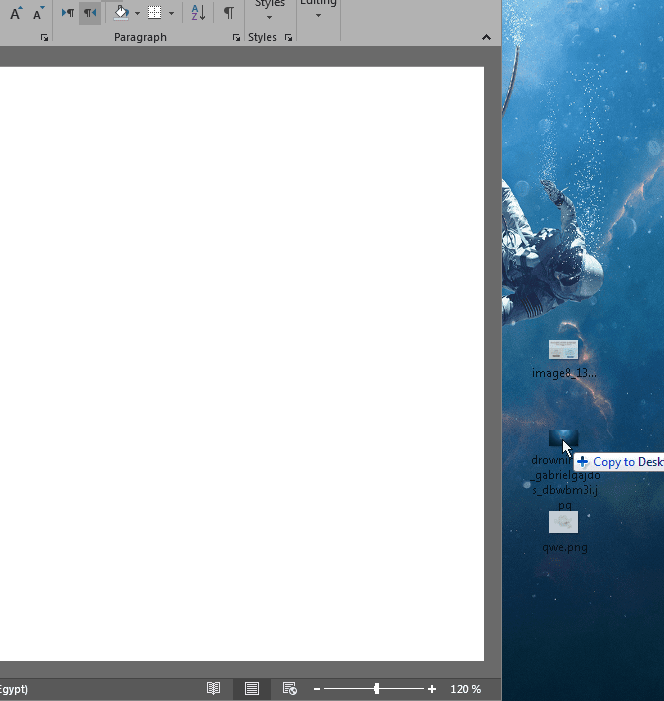Switch to Web Layout view
The image size is (664, 701).
point(289,689)
